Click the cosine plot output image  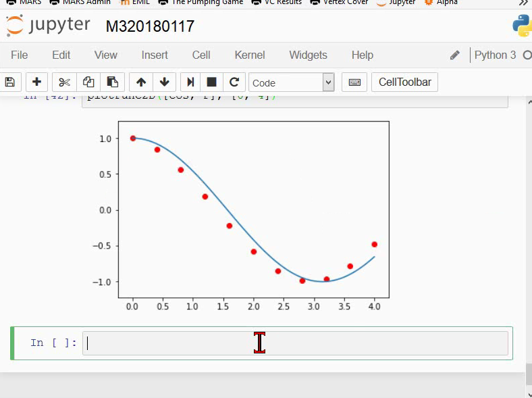click(241, 216)
